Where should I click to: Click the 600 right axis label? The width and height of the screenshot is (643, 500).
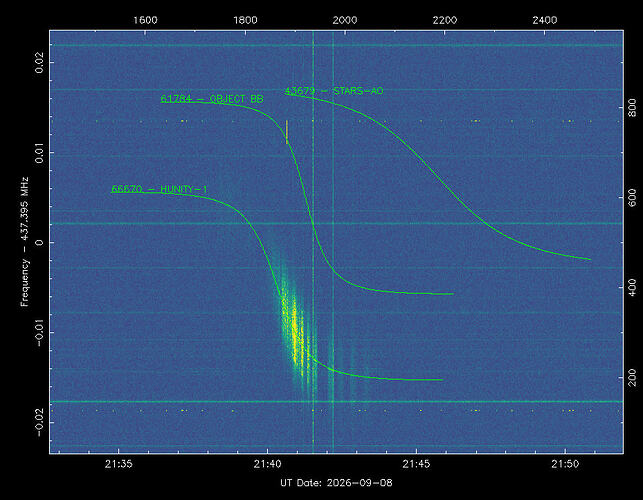[x=632, y=198]
